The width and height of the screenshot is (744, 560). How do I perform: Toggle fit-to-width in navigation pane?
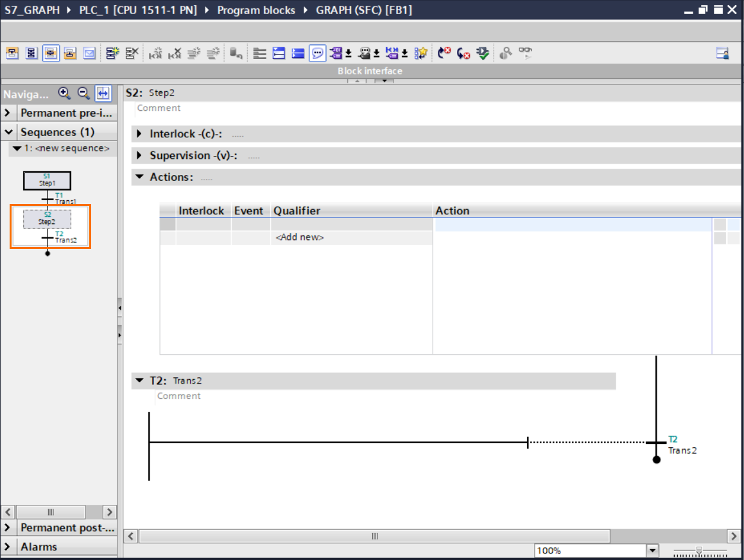point(103,94)
